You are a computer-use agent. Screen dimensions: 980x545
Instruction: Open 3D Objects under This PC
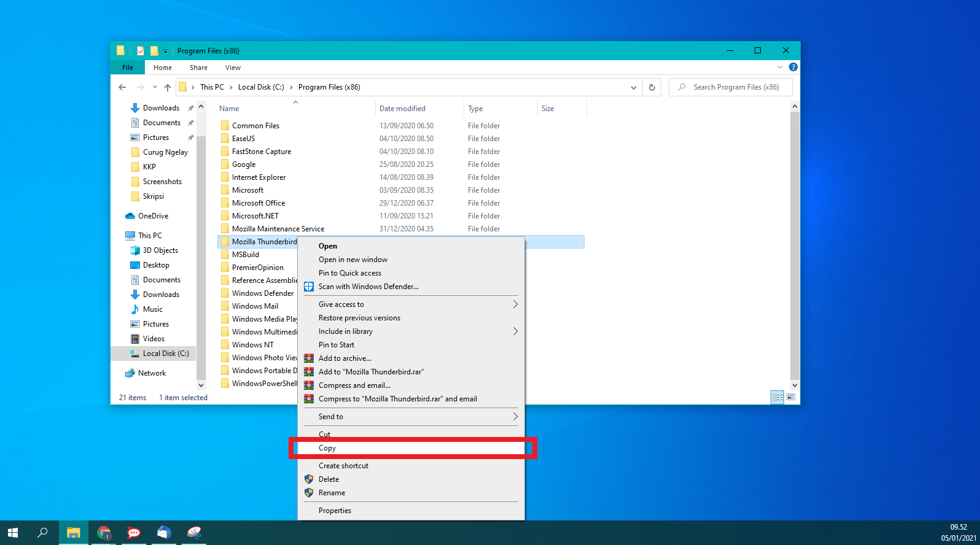(160, 250)
